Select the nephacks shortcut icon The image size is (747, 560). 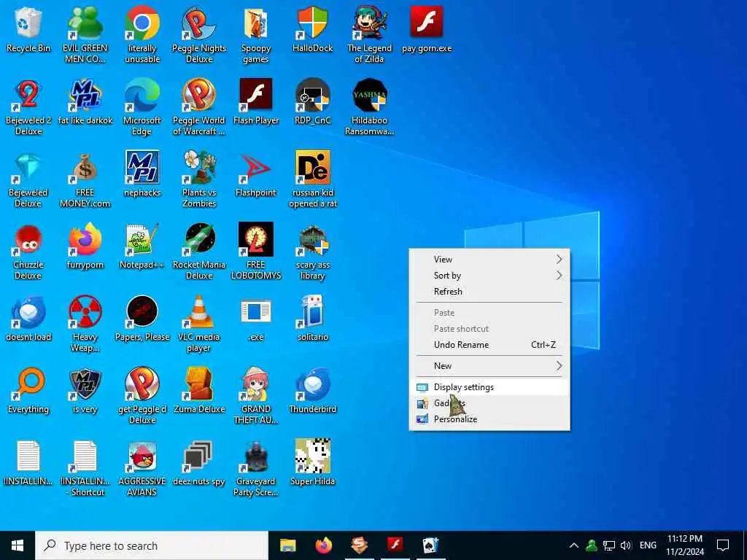pyautogui.click(x=142, y=175)
